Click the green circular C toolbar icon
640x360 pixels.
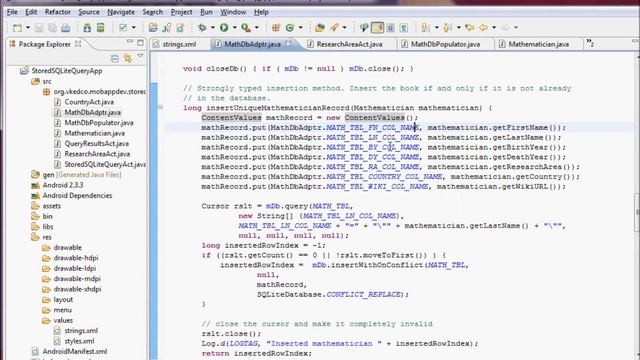[x=290, y=28]
